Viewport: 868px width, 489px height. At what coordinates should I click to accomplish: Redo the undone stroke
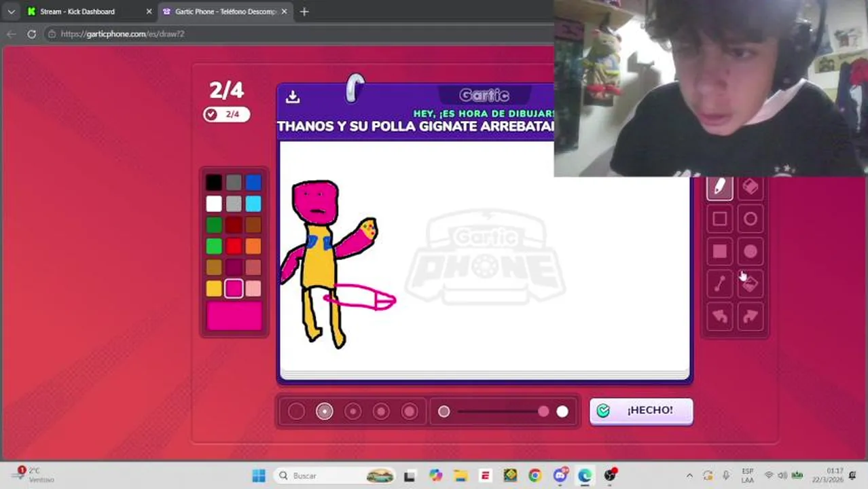tap(751, 316)
